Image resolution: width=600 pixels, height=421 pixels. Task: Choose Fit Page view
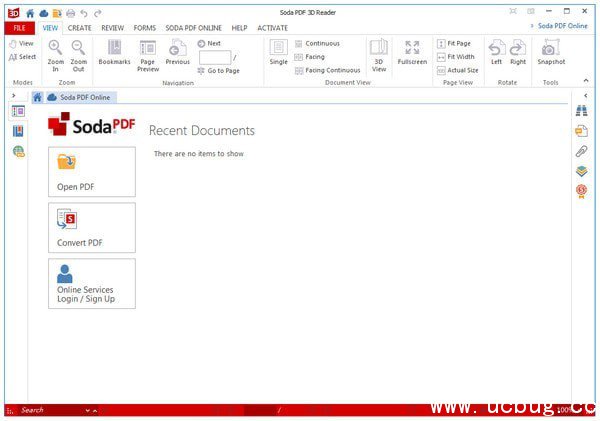(454, 44)
